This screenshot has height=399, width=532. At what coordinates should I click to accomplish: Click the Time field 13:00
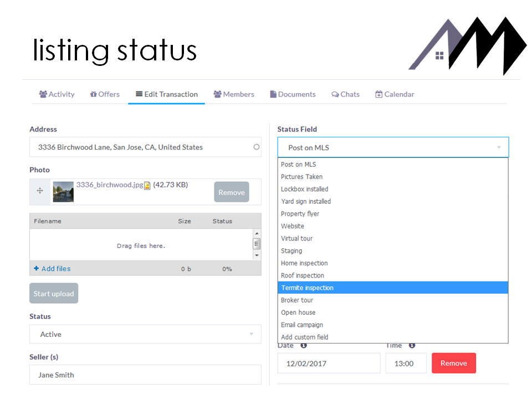406,364
